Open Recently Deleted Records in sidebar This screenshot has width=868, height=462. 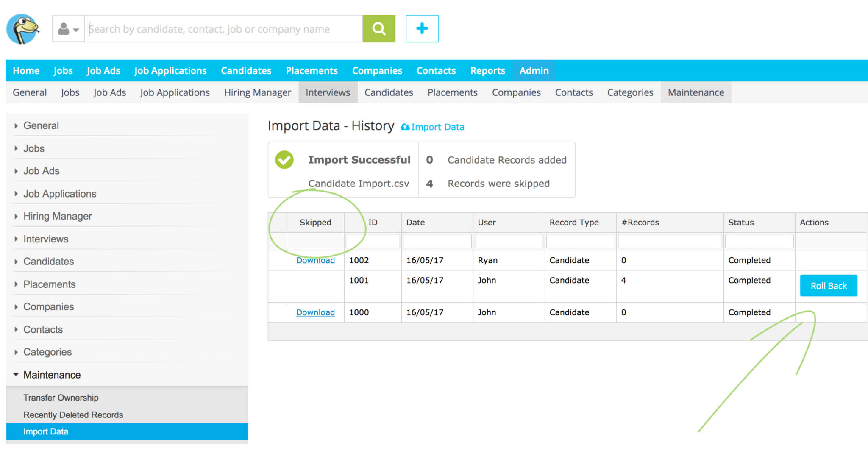point(73,415)
